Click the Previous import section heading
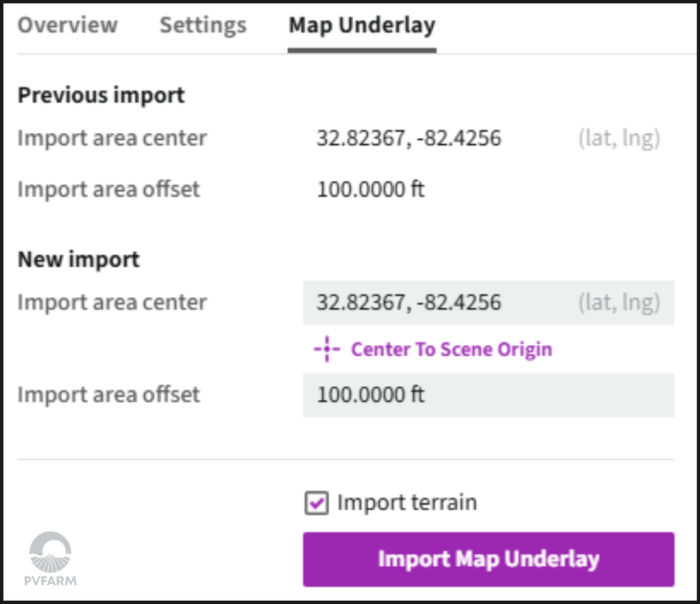The height and width of the screenshot is (604, 700). [x=101, y=95]
